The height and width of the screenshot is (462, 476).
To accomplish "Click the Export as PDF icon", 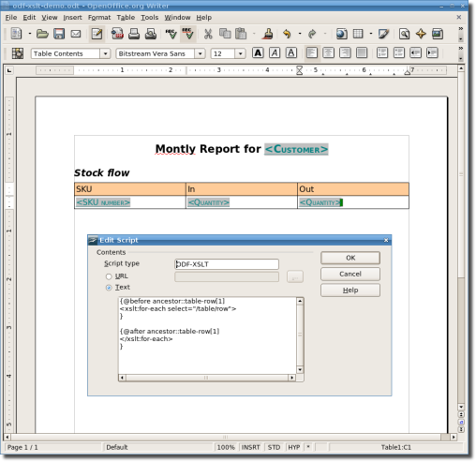I will pyautogui.click(x=117, y=34).
